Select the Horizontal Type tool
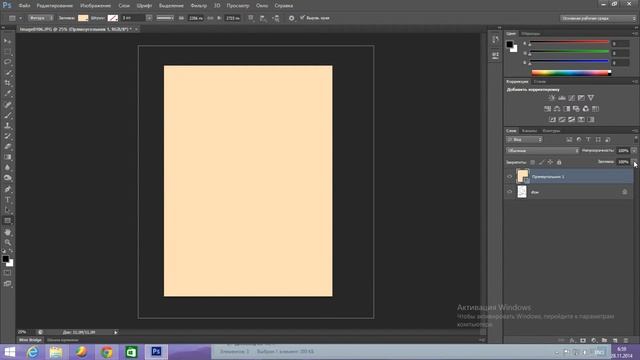 coord(7,200)
